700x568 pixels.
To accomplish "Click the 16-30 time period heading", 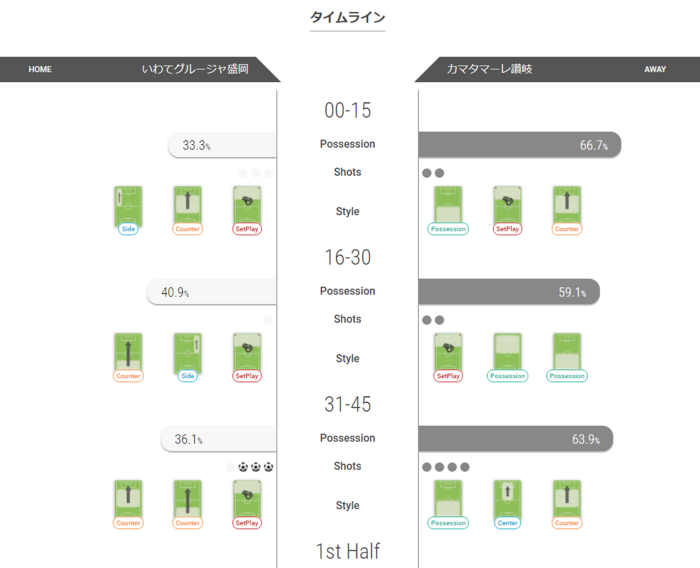I will pyautogui.click(x=347, y=257).
